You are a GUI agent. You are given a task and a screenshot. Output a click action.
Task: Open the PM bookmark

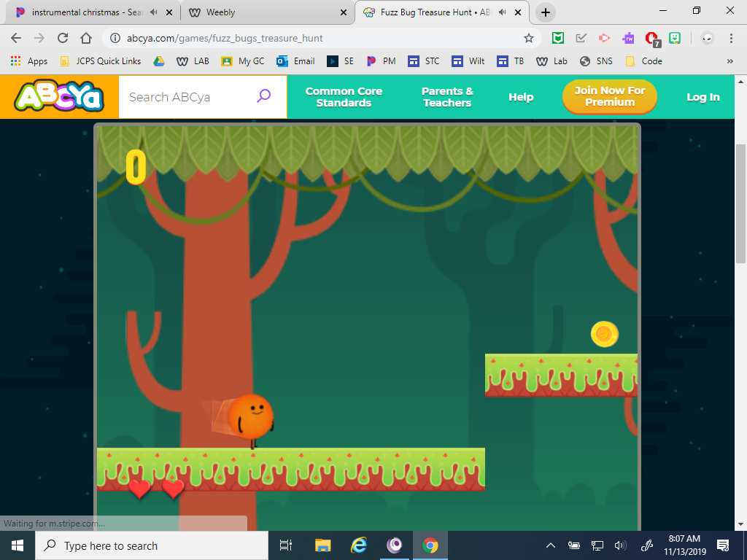point(382,61)
